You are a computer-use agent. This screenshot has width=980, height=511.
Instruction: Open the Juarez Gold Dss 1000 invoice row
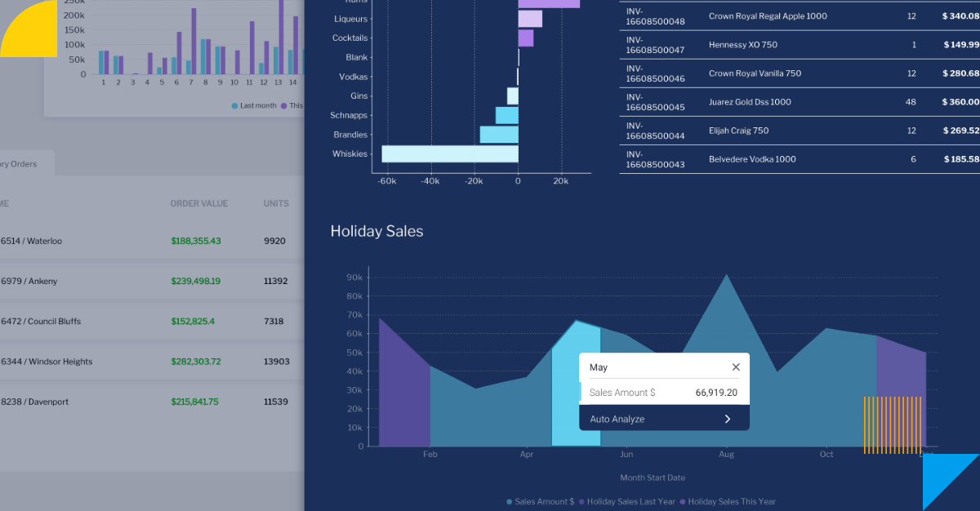pyautogui.click(x=799, y=102)
